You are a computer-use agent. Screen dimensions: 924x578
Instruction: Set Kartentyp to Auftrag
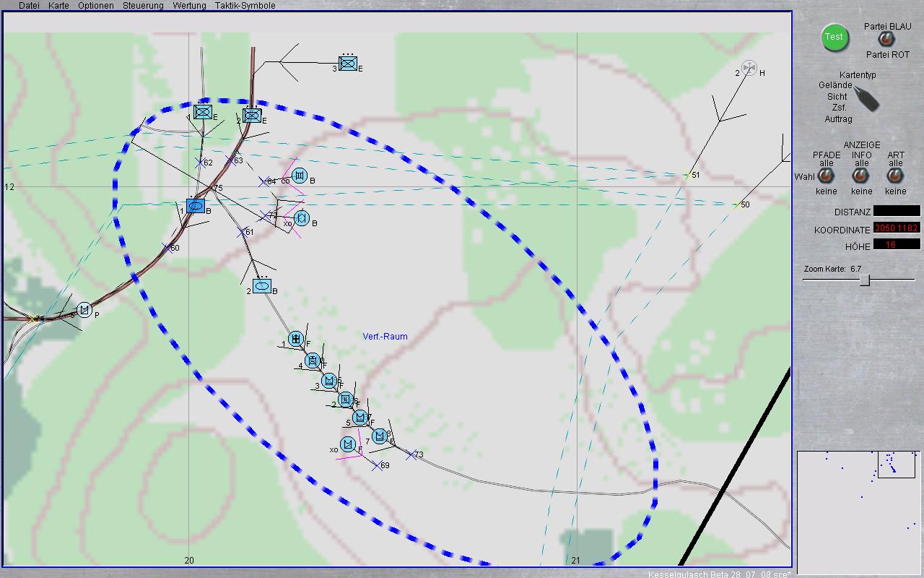pyautogui.click(x=838, y=118)
